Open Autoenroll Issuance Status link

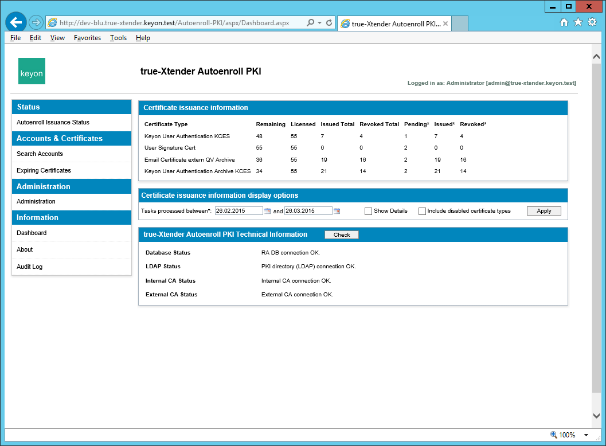[53, 122]
